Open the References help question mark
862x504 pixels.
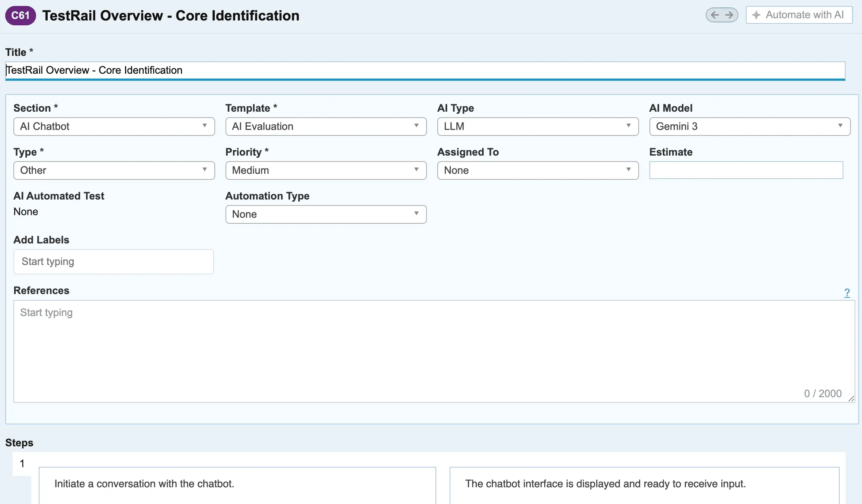847,293
